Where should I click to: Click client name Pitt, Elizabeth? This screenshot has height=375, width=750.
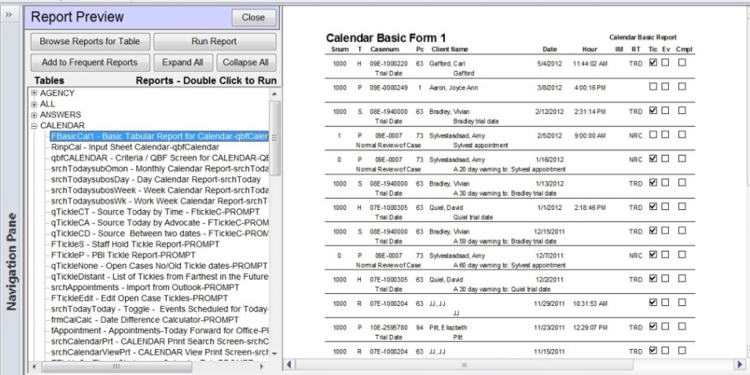(448, 328)
